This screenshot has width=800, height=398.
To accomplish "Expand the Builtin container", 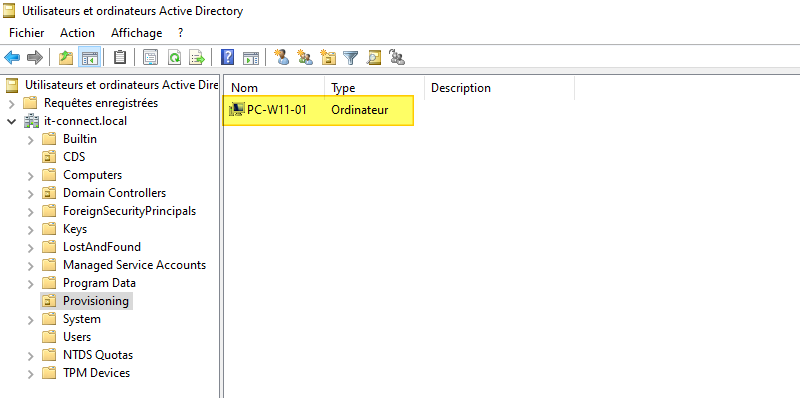I will click(x=31, y=140).
